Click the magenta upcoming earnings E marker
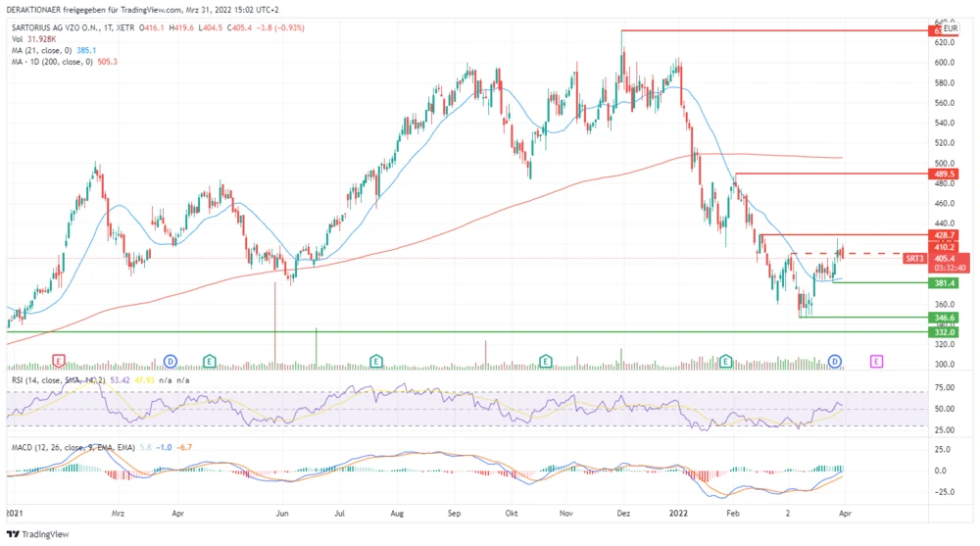The width and height of the screenshot is (980, 546). (x=876, y=361)
